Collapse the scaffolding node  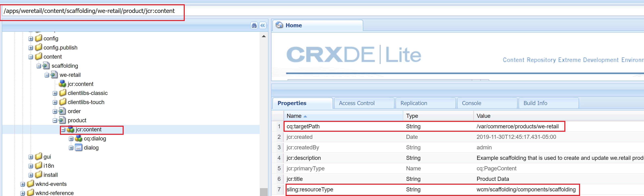[x=39, y=66]
